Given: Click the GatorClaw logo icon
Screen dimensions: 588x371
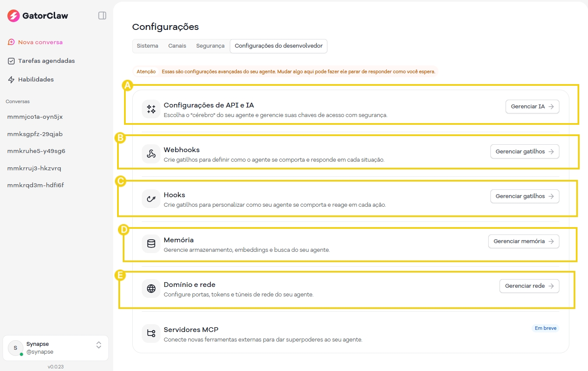Looking at the screenshot, I should (13, 16).
